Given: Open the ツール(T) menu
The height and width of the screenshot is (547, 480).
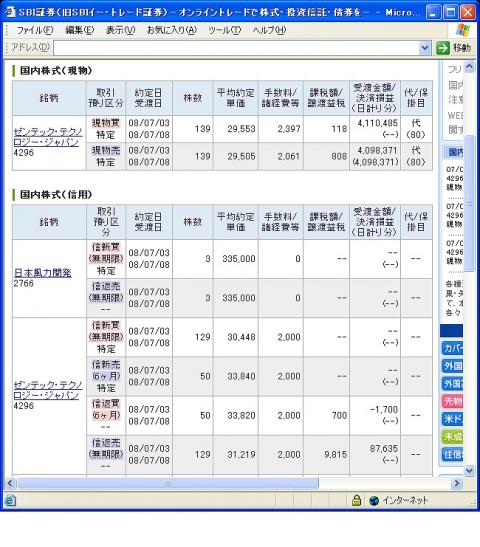Looking at the screenshot, I should point(225,30).
